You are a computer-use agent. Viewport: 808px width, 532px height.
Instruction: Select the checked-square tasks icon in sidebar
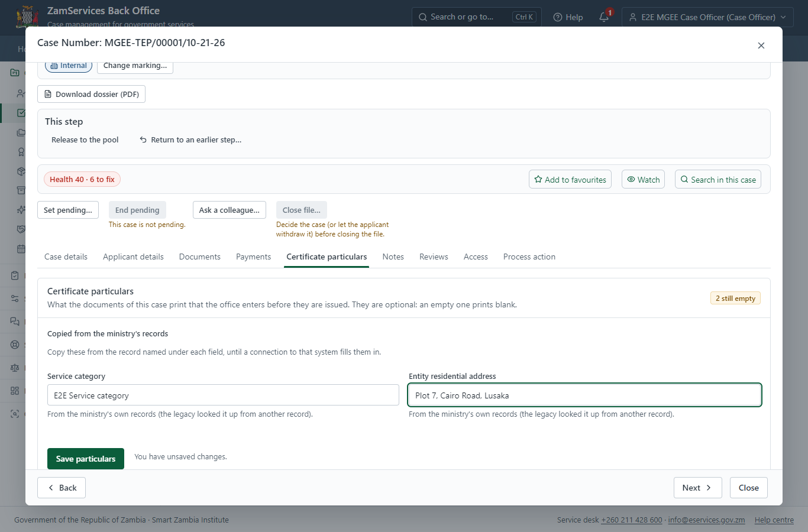click(x=21, y=113)
